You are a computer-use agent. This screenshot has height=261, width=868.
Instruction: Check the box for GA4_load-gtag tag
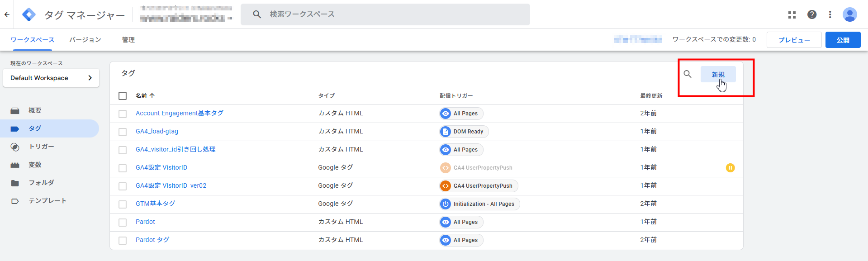pyautogui.click(x=123, y=132)
